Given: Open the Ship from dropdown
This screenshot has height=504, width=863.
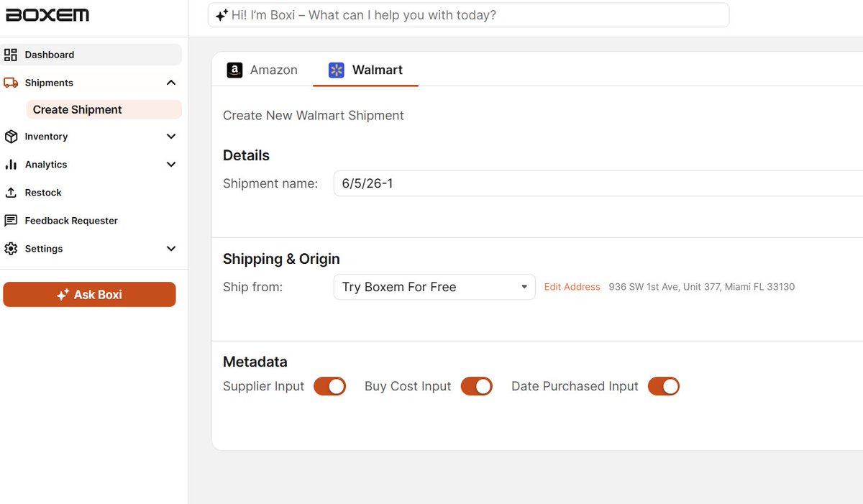Looking at the screenshot, I should pos(434,287).
